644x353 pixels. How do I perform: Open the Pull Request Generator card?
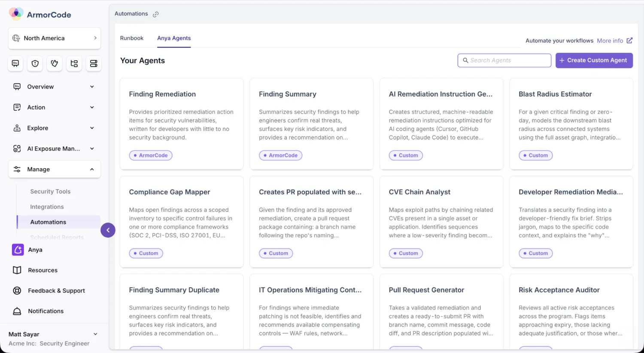click(441, 312)
